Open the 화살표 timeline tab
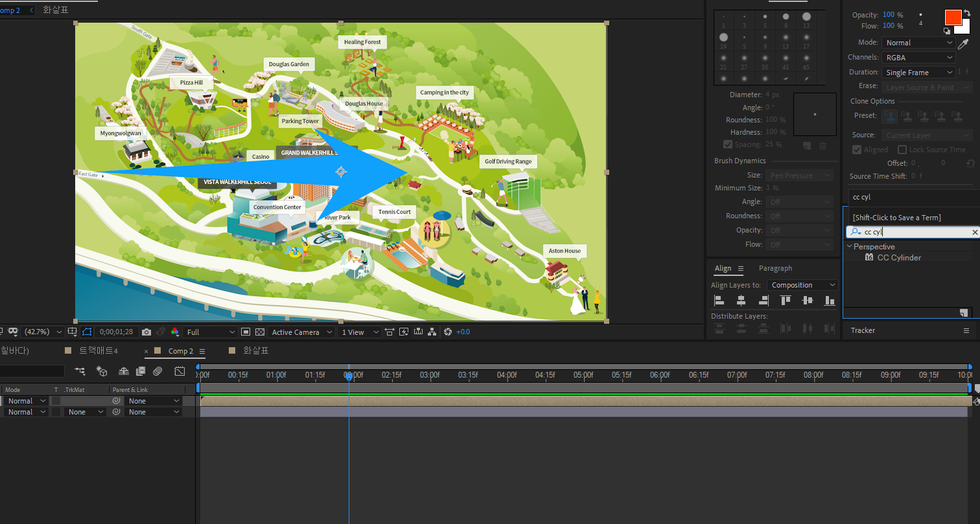Screen dimensions: 980x524 pyautogui.click(x=255, y=350)
